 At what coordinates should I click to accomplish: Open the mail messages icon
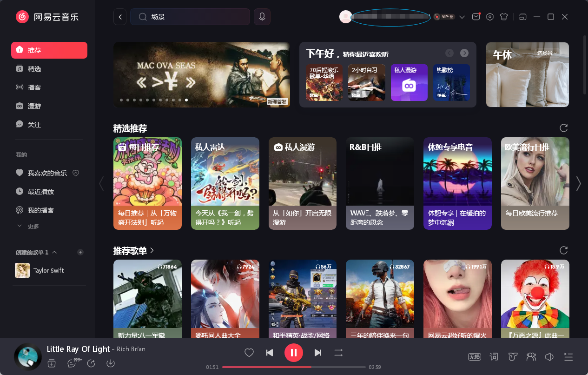(x=476, y=17)
